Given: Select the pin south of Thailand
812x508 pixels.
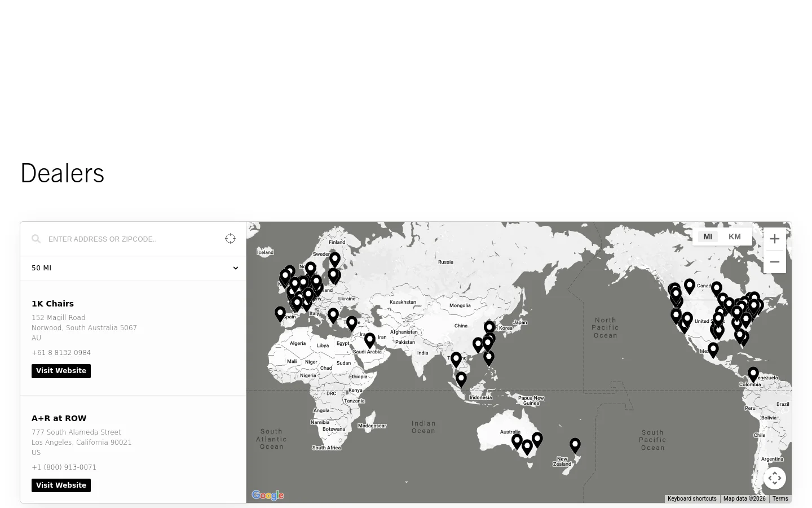Looking at the screenshot, I should tap(461, 380).
